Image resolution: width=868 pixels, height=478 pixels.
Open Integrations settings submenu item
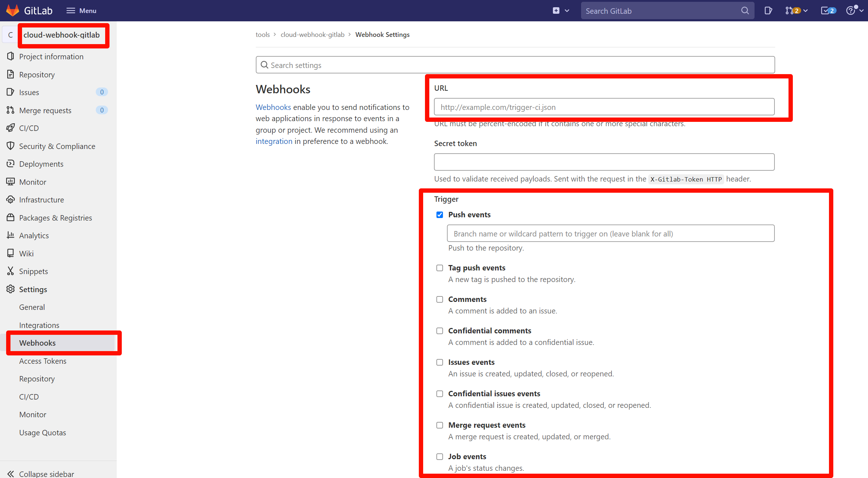[39, 325]
